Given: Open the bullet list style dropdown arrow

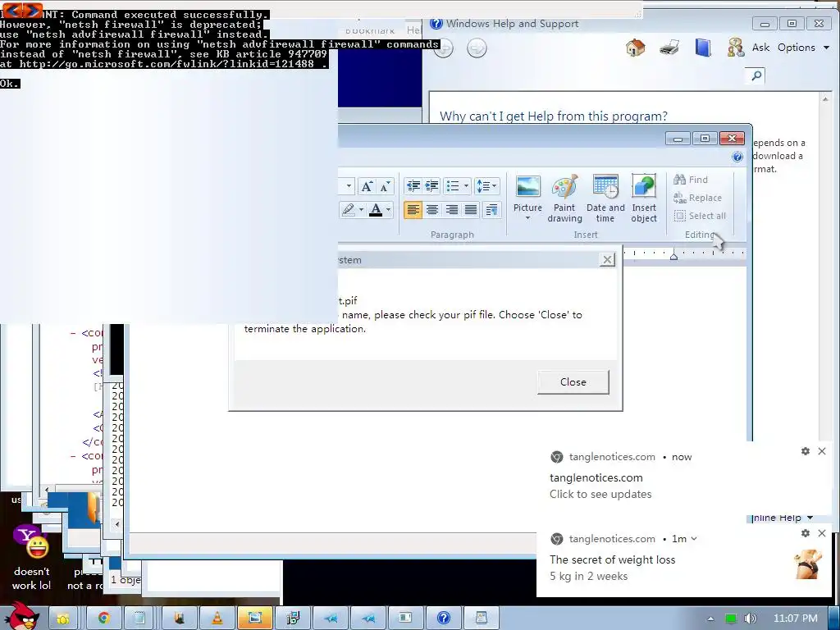Looking at the screenshot, I should click(x=466, y=186).
